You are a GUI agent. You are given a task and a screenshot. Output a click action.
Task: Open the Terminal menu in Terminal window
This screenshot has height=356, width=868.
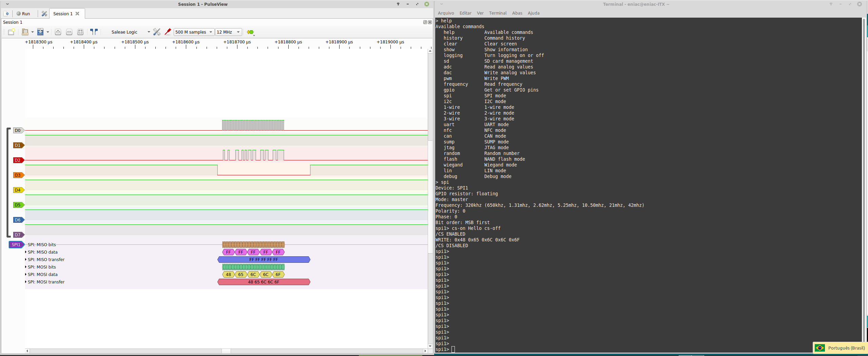point(498,13)
